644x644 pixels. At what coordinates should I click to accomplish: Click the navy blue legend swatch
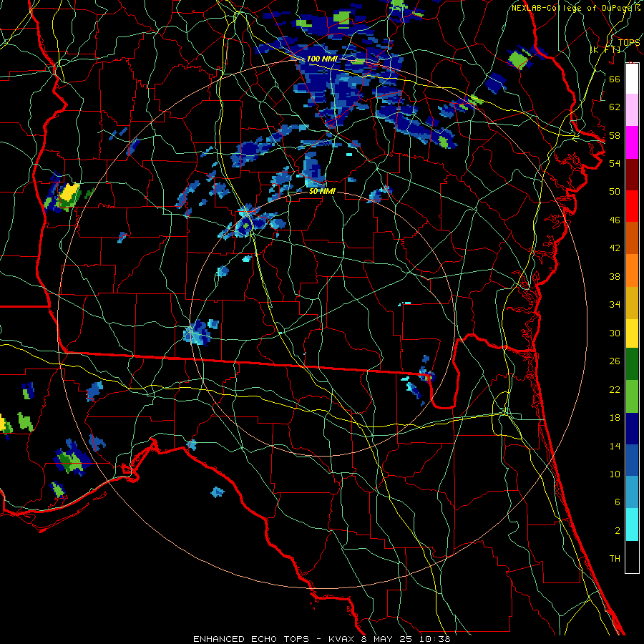(632, 429)
